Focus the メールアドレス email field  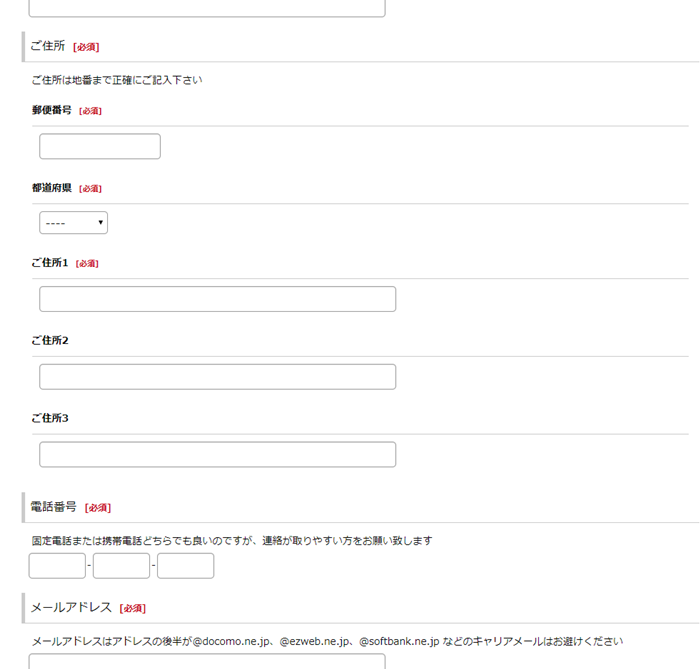click(207, 661)
